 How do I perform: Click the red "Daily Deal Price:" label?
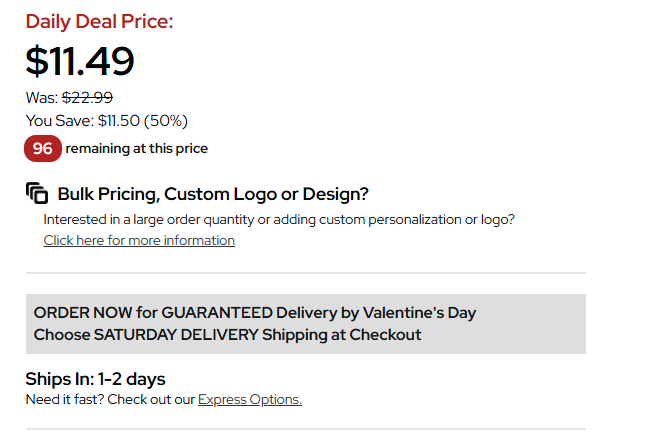pos(99,21)
